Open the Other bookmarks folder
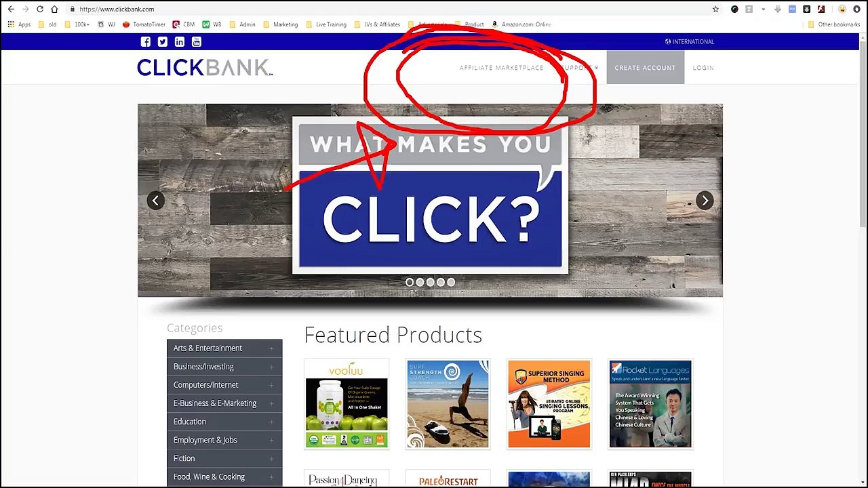This screenshot has width=868, height=488. coord(834,24)
